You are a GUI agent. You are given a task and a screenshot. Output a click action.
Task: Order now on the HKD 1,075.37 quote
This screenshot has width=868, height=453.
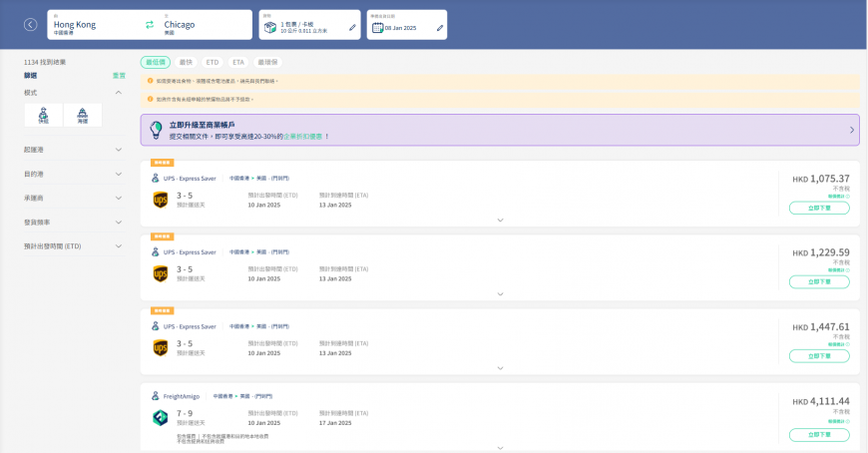[x=819, y=208]
